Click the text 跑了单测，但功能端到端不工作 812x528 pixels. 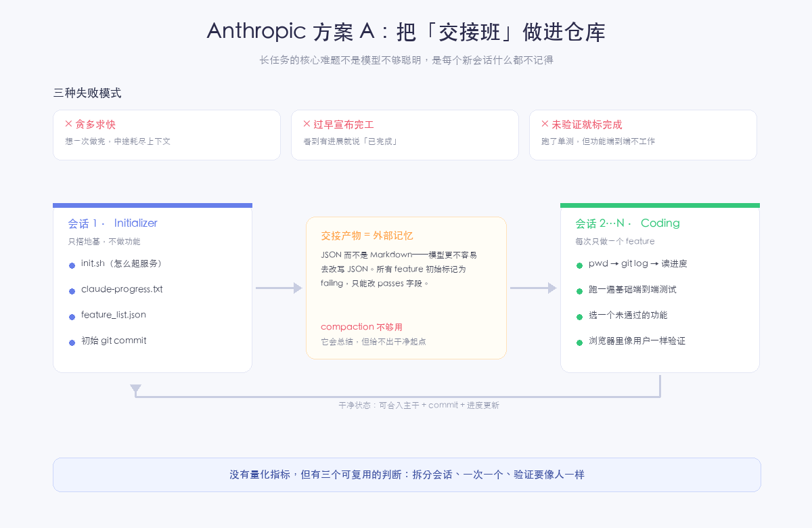[598, 141]
